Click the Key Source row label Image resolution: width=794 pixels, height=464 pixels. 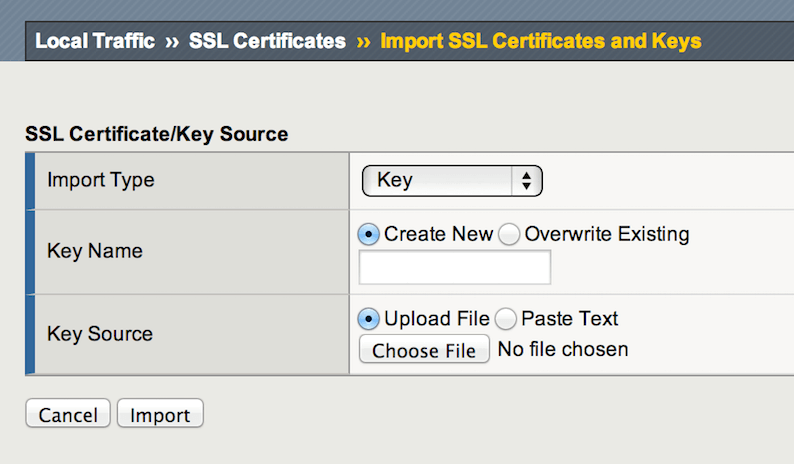(x=100, y=334)
